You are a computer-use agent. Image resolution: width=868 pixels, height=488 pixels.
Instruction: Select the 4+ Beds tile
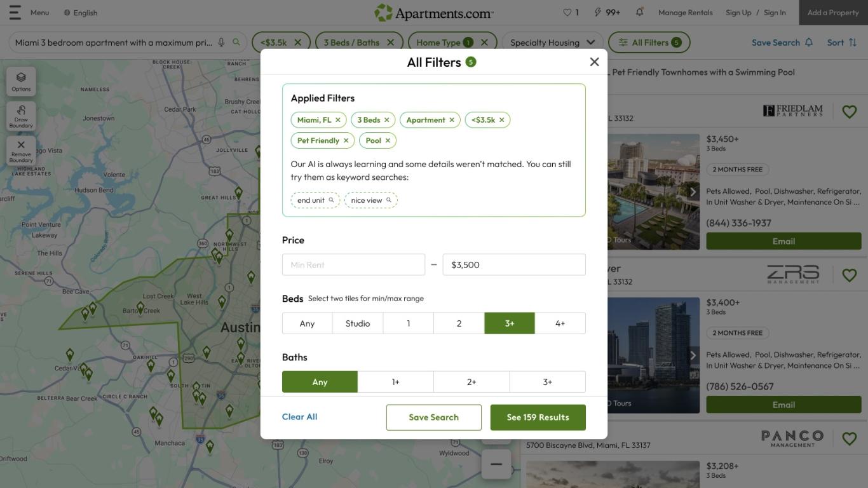pyautogui.click(x=560, y=323)
